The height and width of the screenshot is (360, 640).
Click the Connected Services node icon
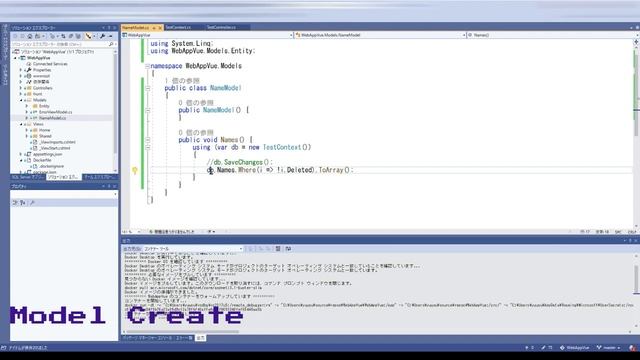pyautogui.click(x=29, y=64)
